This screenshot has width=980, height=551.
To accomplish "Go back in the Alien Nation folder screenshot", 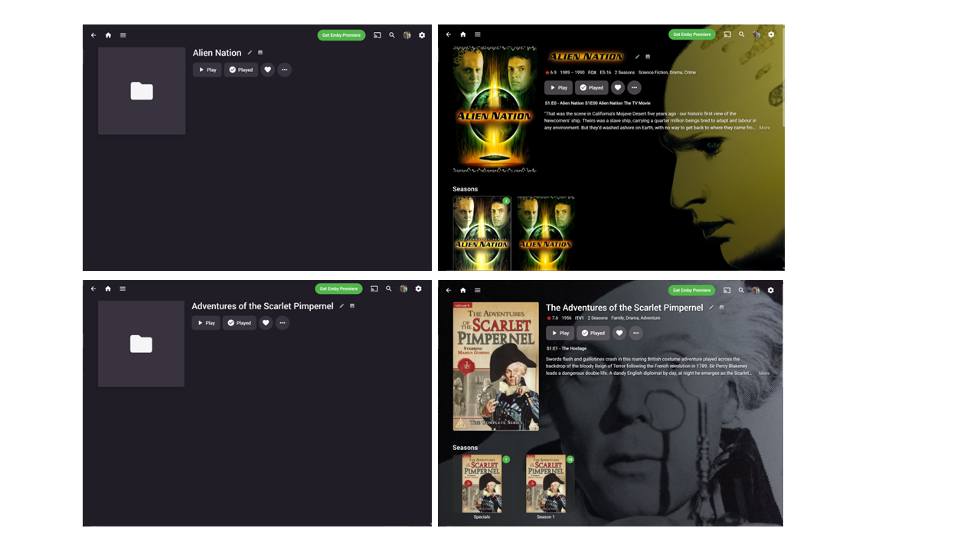I will (x=93, y=35).
